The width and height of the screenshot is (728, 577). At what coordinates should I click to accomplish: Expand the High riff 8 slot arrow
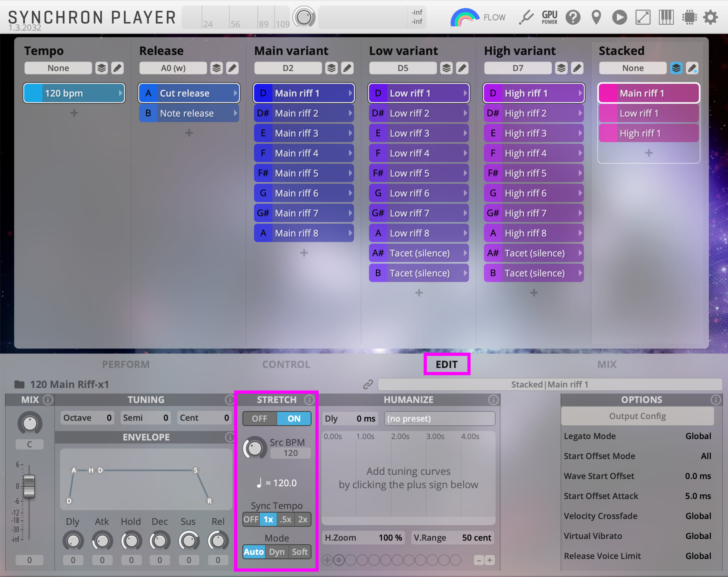pyautogui.click(x=580, y=233)
